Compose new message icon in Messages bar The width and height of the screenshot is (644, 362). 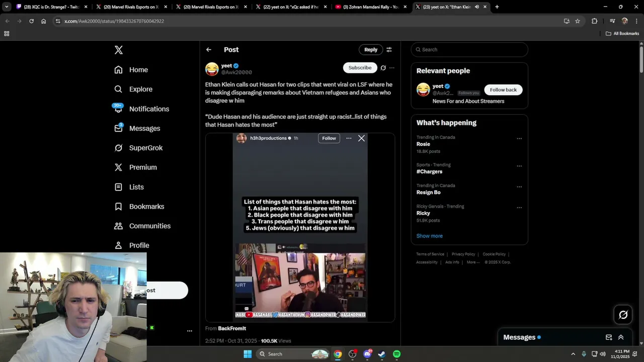[609, 337]
